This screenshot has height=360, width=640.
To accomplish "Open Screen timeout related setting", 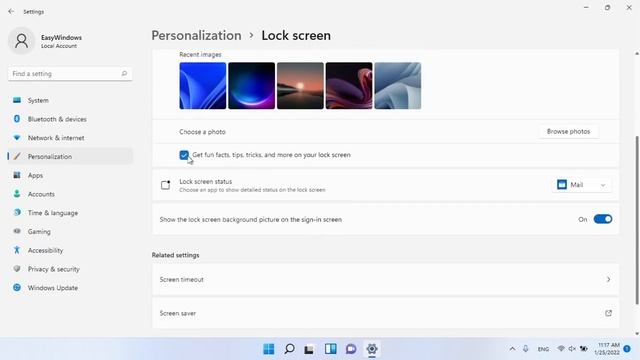I will 385,280.
